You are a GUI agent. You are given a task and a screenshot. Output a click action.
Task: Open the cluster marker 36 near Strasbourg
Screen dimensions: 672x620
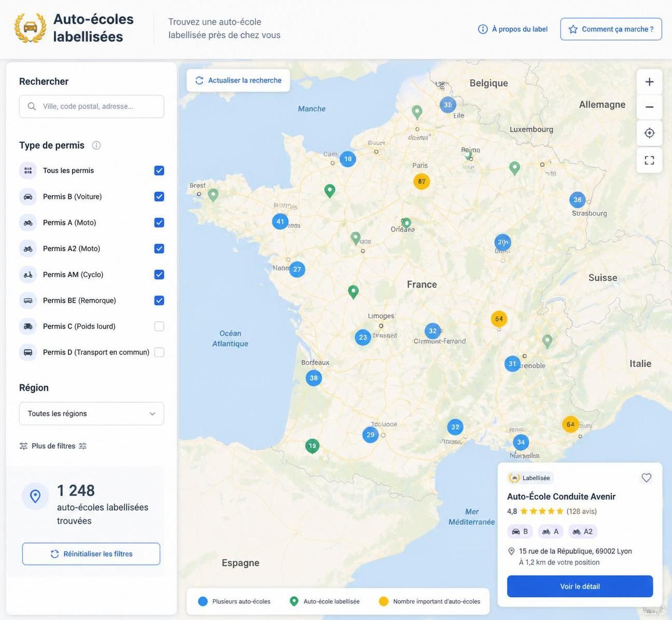[577, 200]
